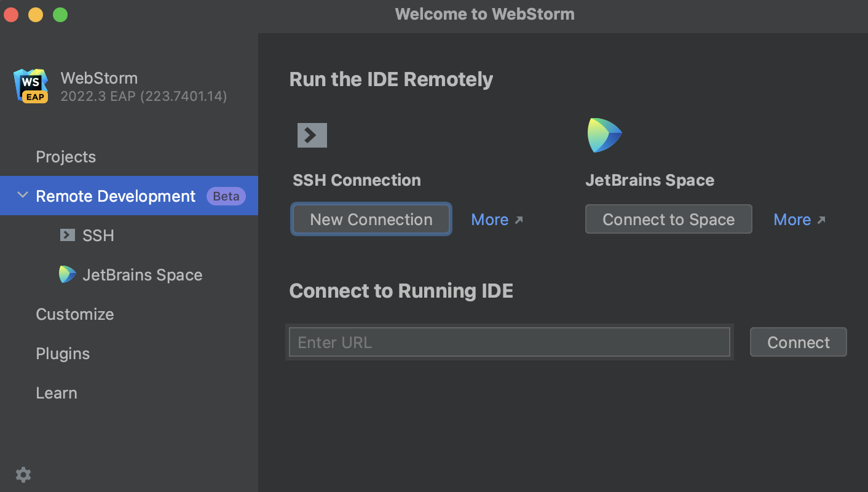The width and height of the screenshot is (868, 492).
Task: Click the external link arrow beside SSH More
Action: 518,219
